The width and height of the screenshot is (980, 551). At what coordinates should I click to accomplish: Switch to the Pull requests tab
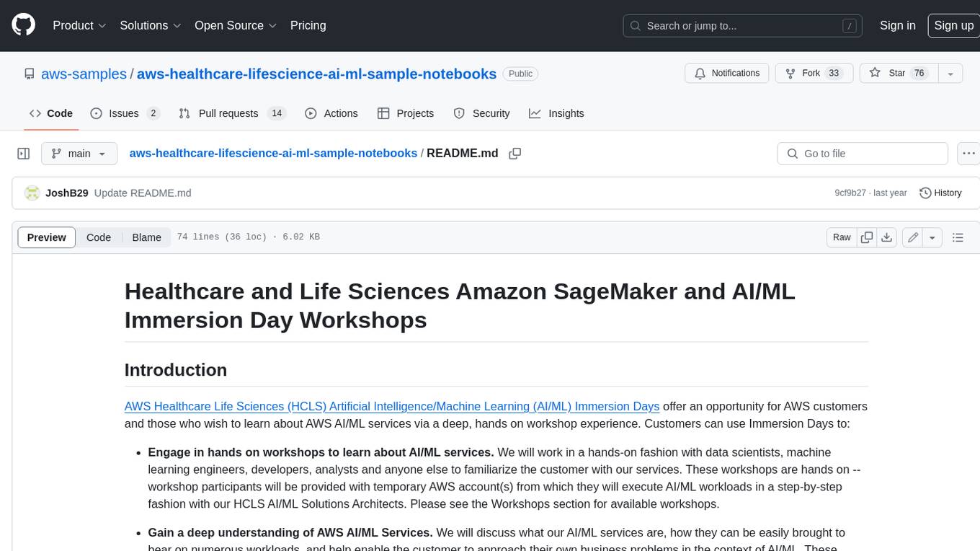click(x=232, y=113)
